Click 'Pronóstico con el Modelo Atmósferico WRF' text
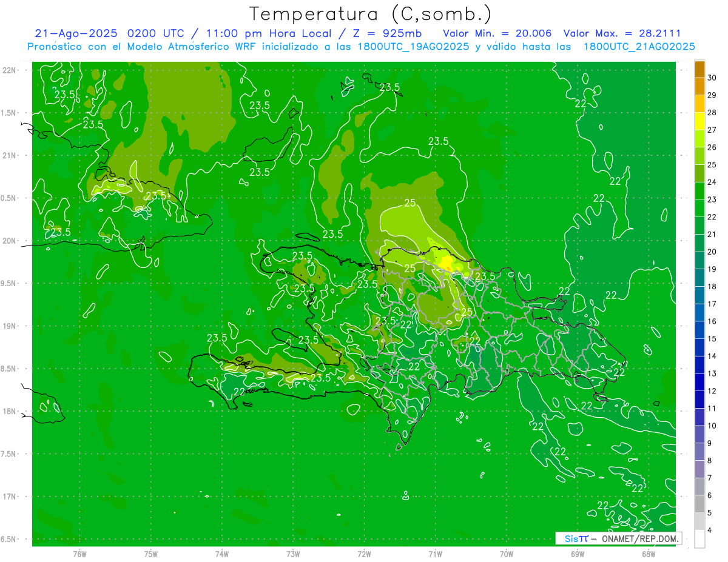 [143, 47]
